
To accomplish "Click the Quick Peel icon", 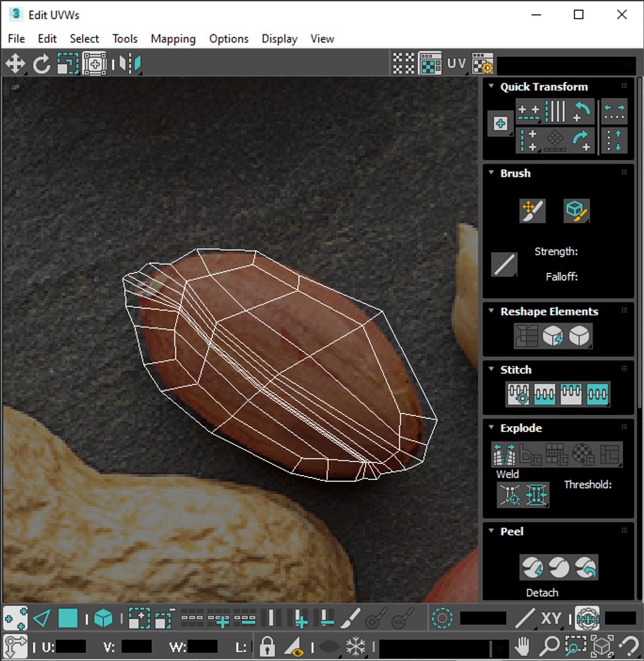I will coord(532,567).
